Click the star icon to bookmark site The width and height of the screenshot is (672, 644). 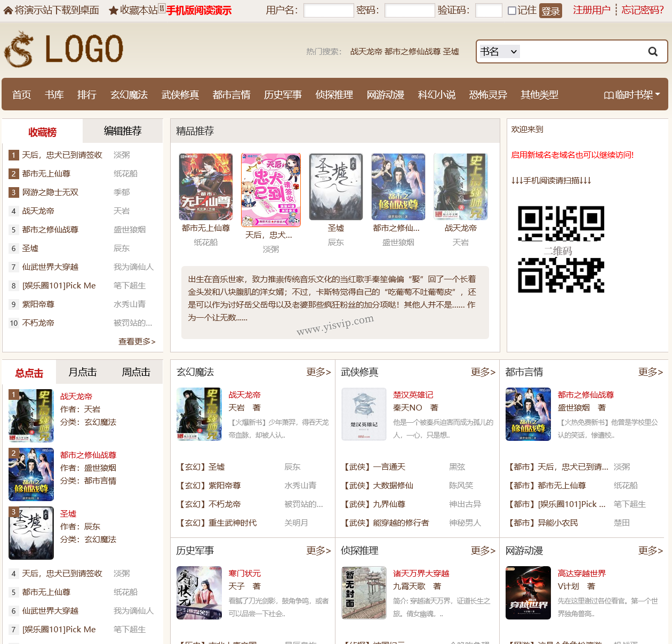coord(113,11)
